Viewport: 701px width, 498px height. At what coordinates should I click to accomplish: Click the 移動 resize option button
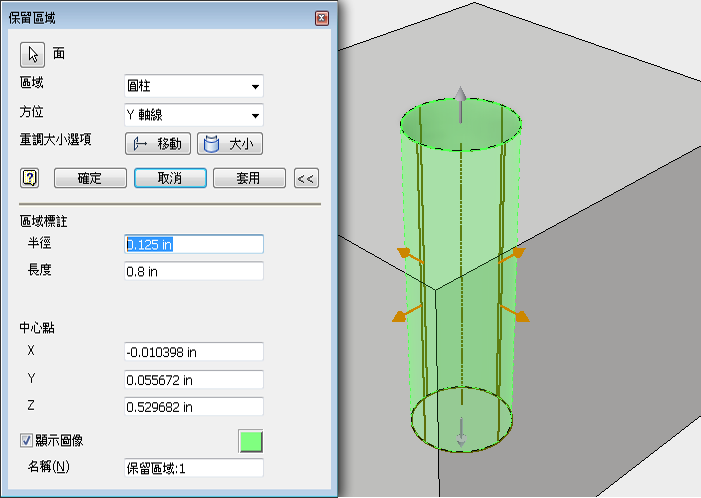tap(158, 143)
